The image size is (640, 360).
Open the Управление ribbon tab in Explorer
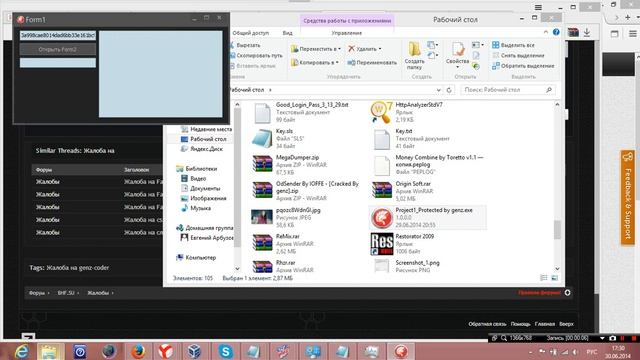(347, 33)
